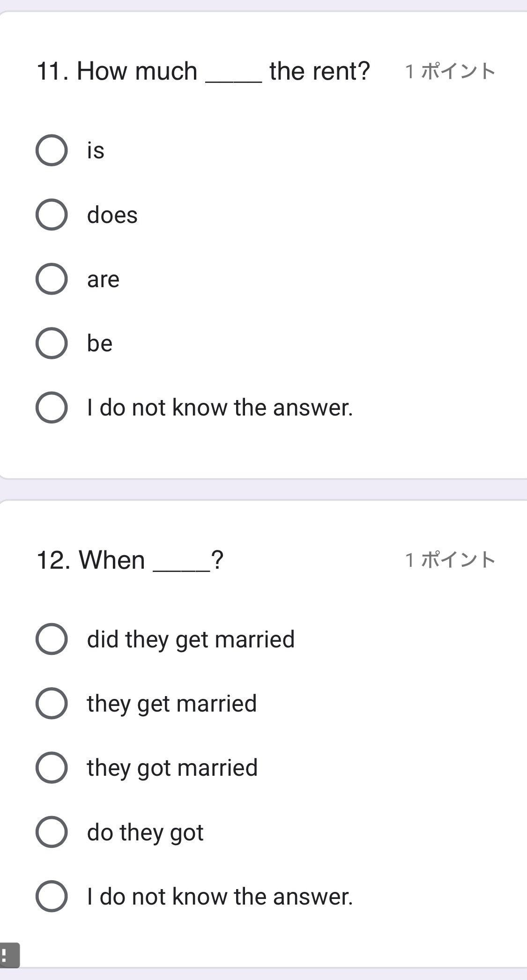Open the report problem exclamation icon
Screen dimensions: 527x980
pyautogui.click(x=8, y=955)
